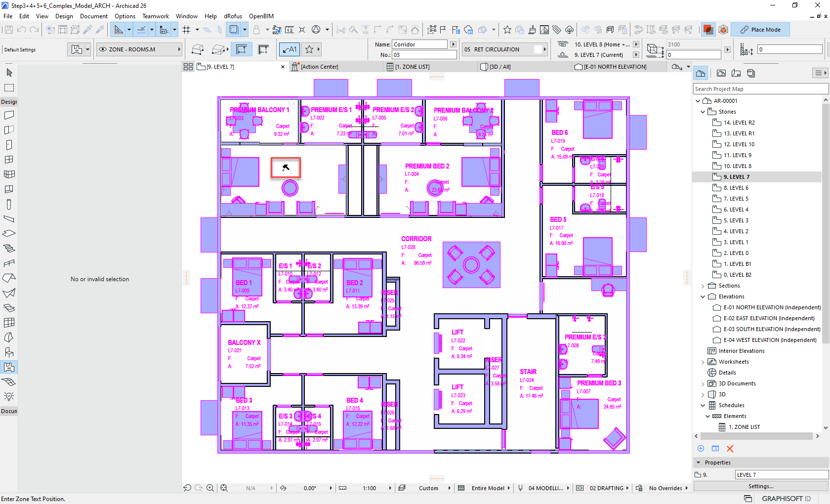
Task: Select the Arrow tool in the toolbox
Action: point(9,72)
